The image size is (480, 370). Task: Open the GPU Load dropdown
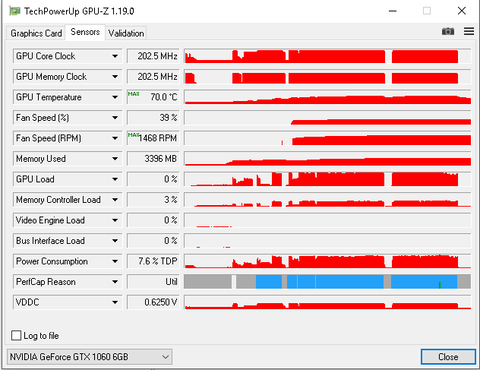pos(68,179)
